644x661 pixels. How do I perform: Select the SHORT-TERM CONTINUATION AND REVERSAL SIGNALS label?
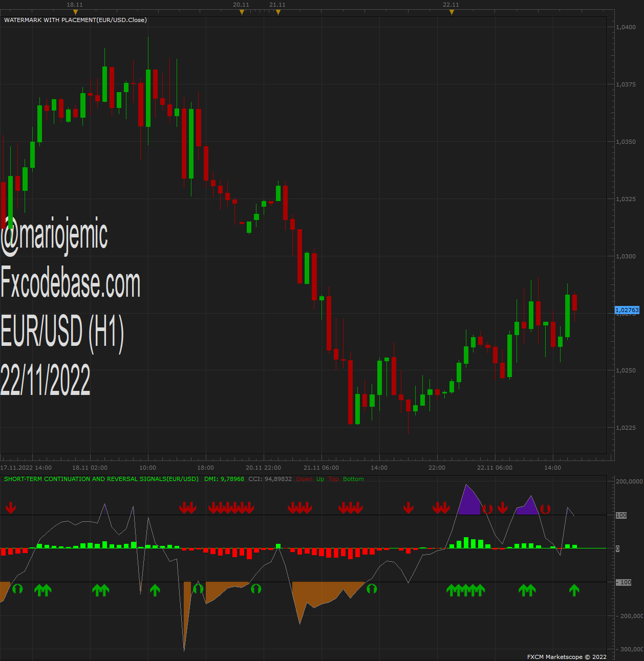(101, 479)
